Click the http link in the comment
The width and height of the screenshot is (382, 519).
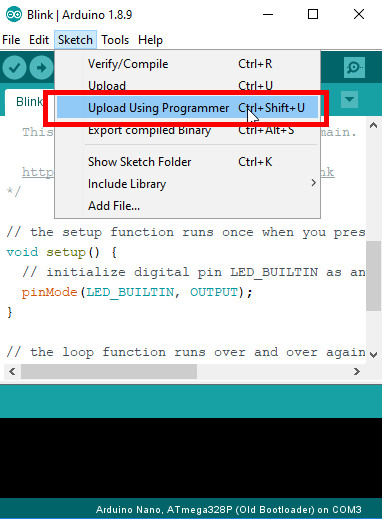pos(38,172)
